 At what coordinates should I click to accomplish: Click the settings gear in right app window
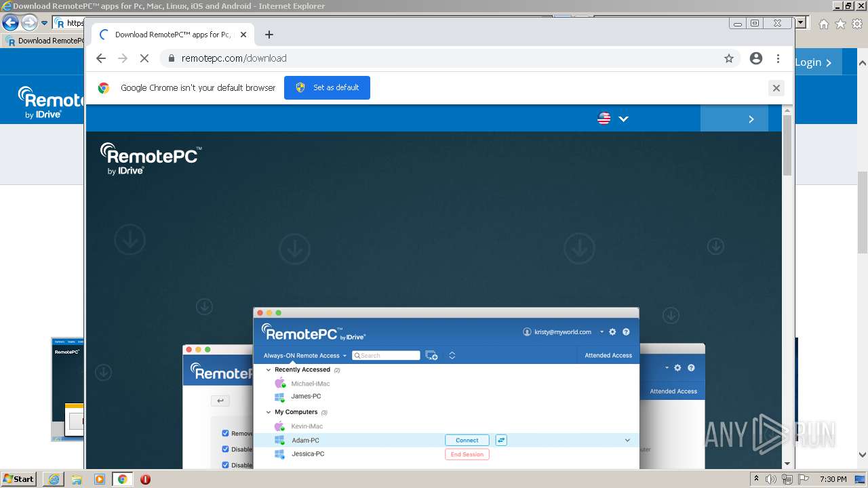[677, 368]
